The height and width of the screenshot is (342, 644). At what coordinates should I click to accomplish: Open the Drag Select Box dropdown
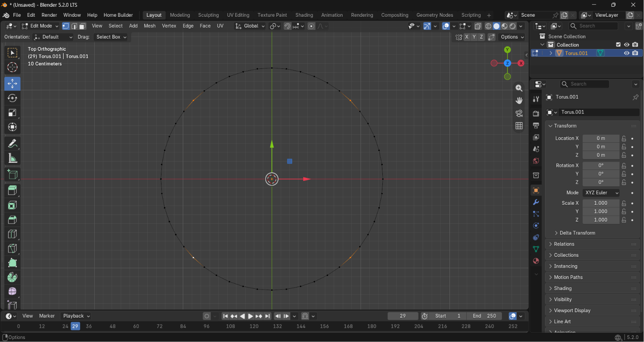pyautogui.click(x=111, y=37)
